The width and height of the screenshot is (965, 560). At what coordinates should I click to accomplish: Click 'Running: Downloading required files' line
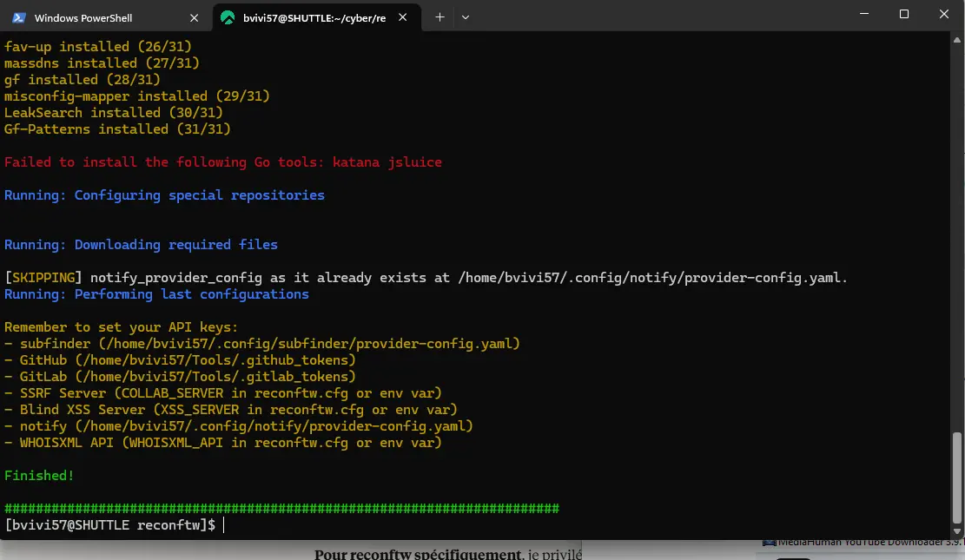click(141, 245)
